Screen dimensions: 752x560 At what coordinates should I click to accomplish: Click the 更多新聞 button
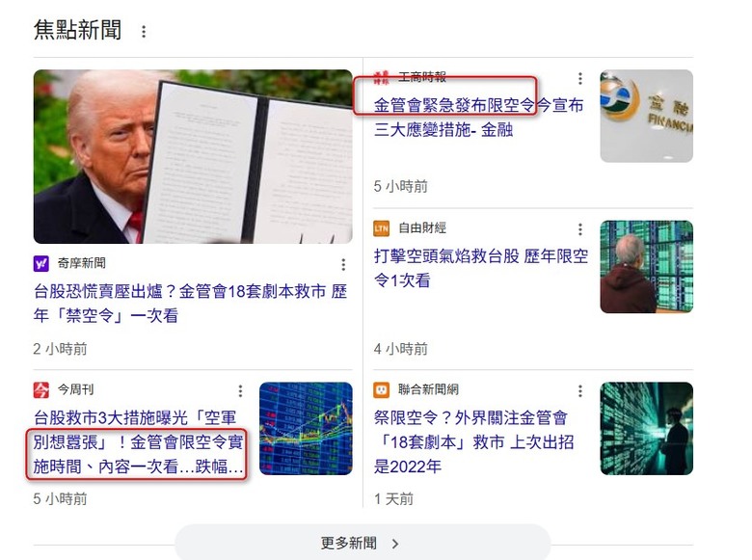pyautogui.click(x=363, y=543)
